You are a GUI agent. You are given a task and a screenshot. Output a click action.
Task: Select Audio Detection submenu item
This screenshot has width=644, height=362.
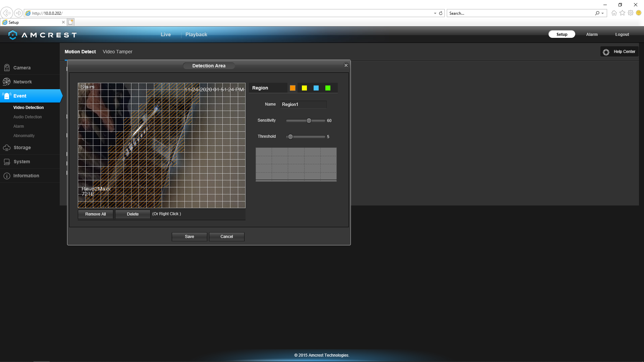tap(28, 117)
